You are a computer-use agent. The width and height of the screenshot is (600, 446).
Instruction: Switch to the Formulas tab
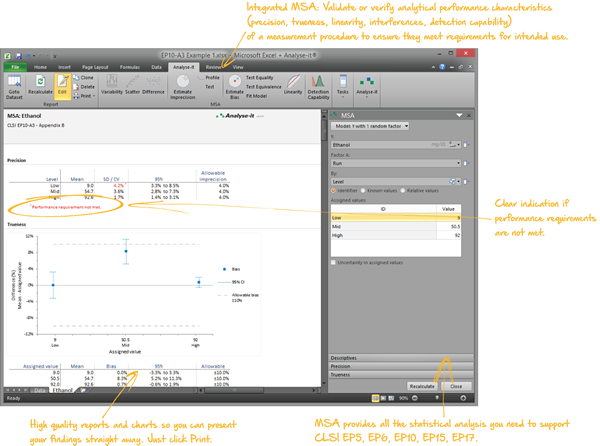(x=130, y=67)
